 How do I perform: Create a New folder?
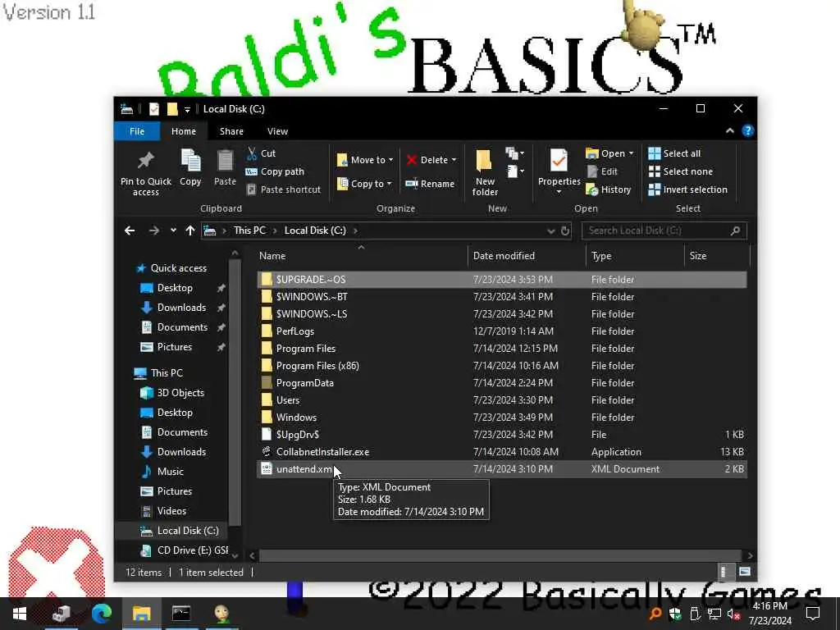(484, 172)
